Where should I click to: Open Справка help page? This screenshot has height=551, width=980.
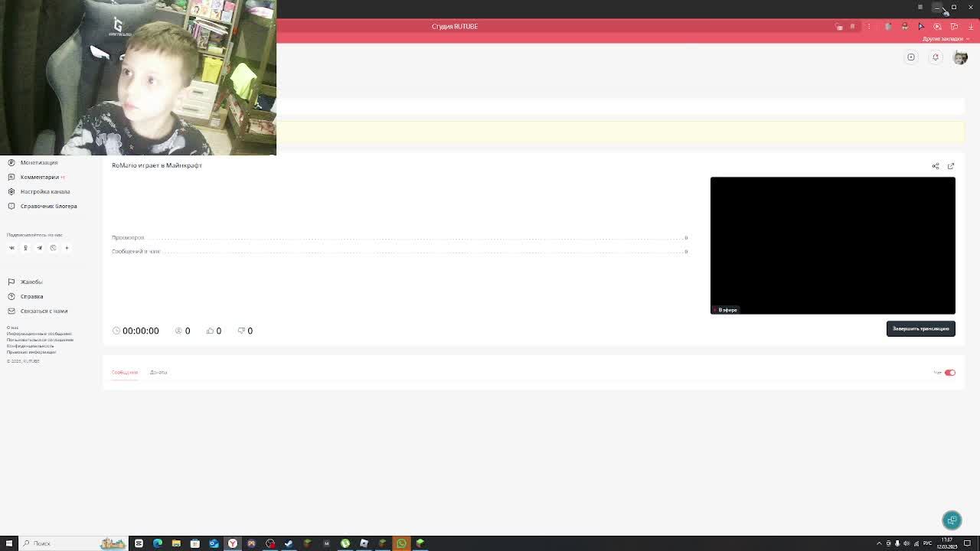[x=31, y=296]
